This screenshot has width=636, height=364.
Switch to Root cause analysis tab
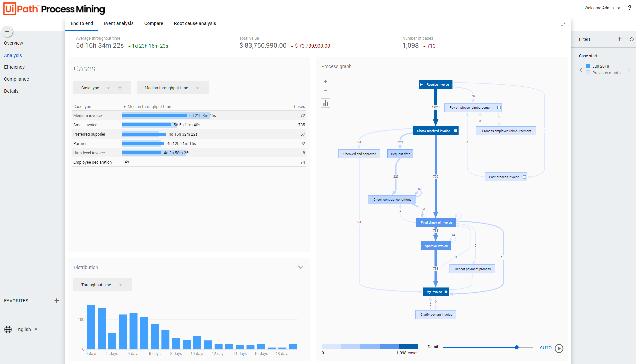195,23
